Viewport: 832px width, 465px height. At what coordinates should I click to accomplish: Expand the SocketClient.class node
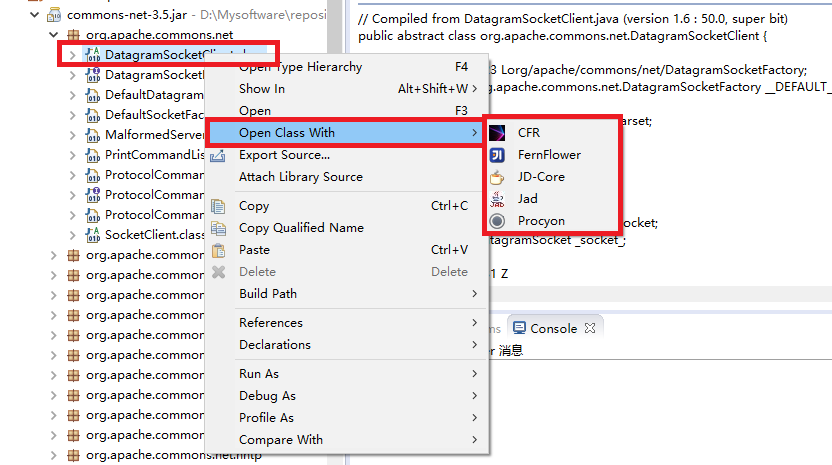73,235
